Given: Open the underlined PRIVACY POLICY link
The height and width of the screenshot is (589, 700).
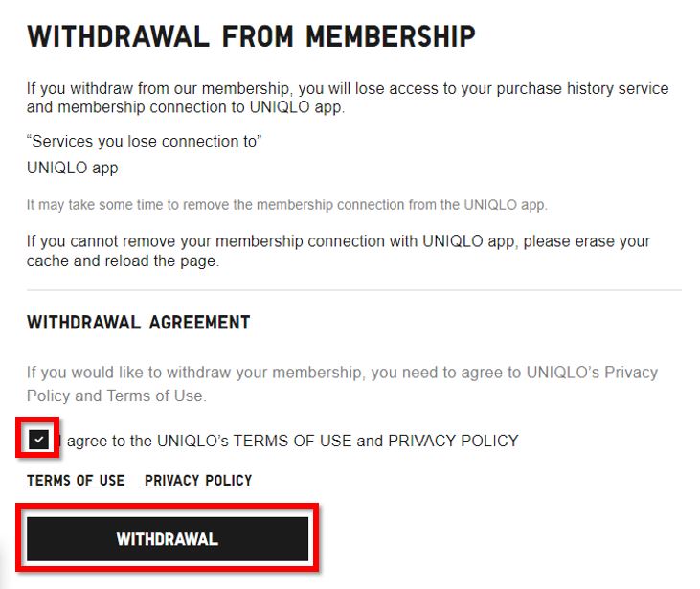Looking at the screenshot, I should click(x=198, y=481).
